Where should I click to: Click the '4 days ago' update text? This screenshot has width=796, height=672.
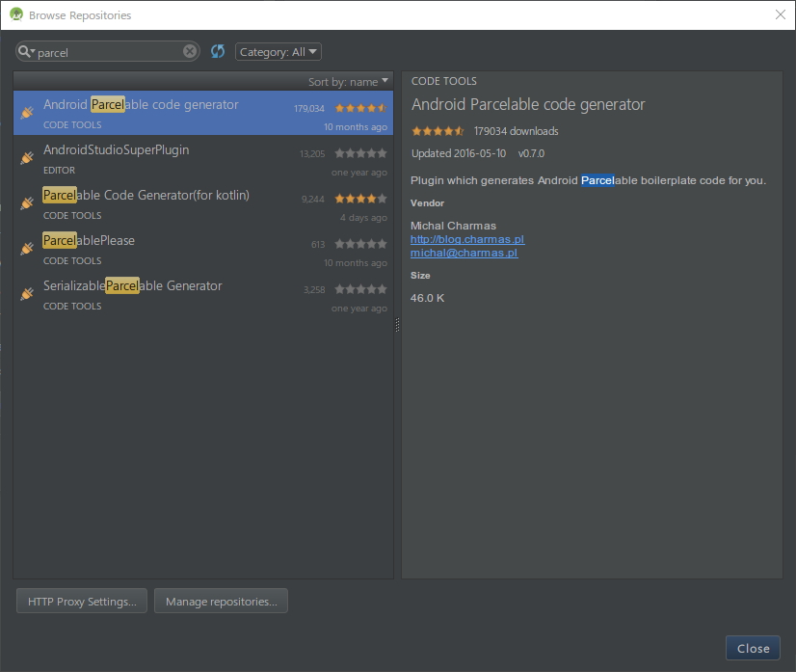(x=363, y=217)
